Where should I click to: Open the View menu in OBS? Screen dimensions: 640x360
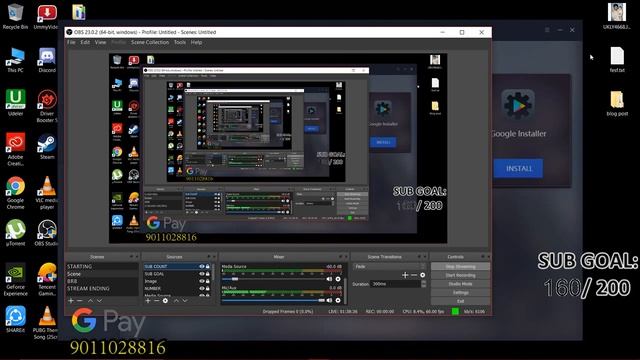pos(100,42)
